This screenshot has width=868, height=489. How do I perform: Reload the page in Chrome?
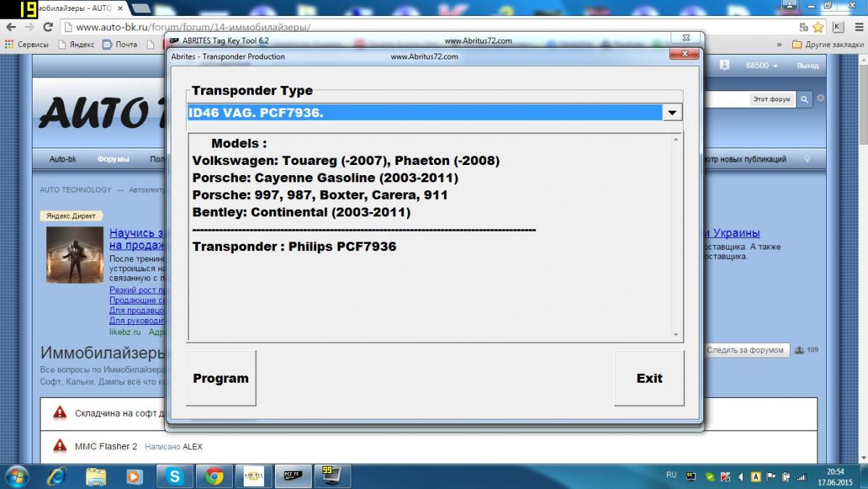tap(48, 27)
